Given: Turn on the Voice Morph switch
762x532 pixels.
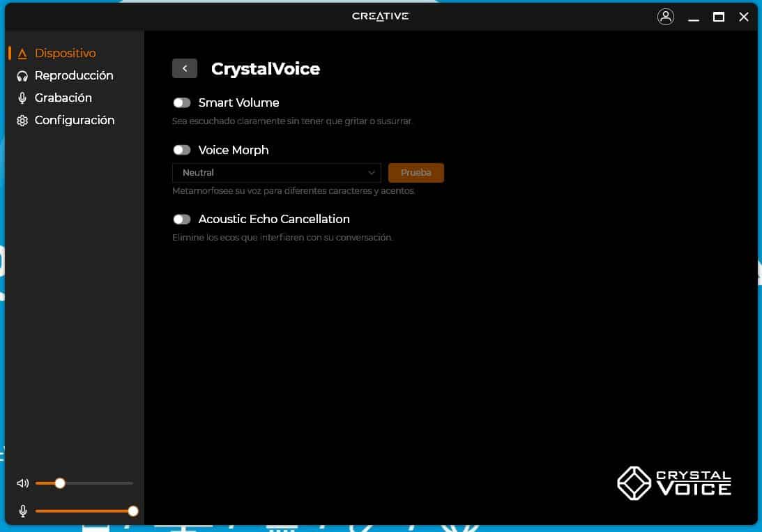Looking at the screenshot, I should pos(182,150).
